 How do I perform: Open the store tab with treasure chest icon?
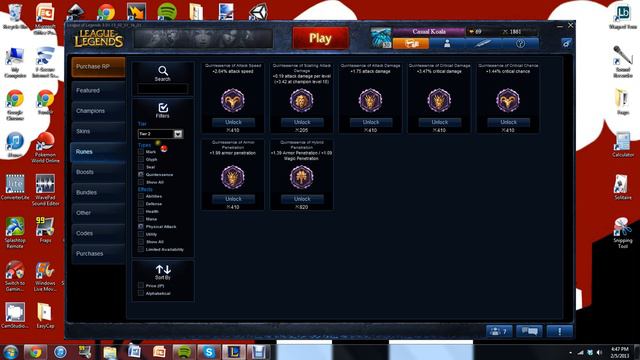[x=411, y=44]
